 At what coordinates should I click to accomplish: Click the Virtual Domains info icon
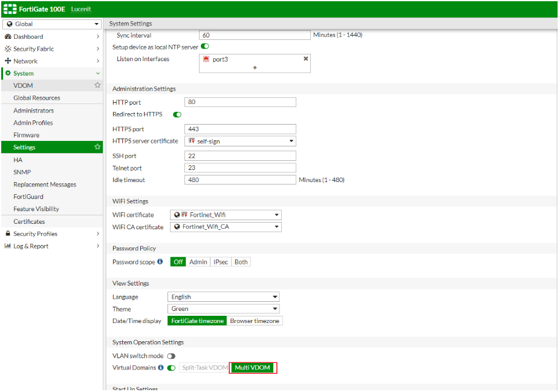coord(161,367)
